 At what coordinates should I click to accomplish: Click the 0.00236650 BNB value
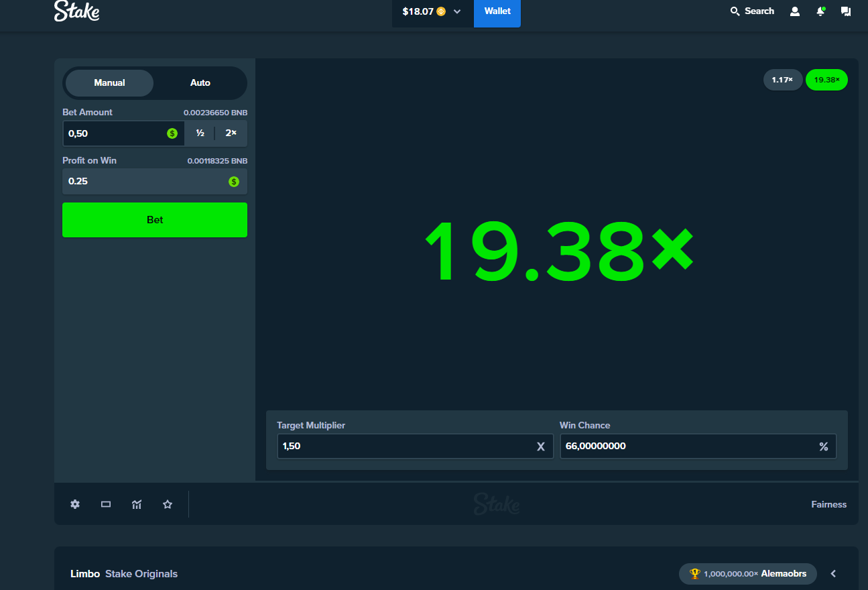[216, 113]
